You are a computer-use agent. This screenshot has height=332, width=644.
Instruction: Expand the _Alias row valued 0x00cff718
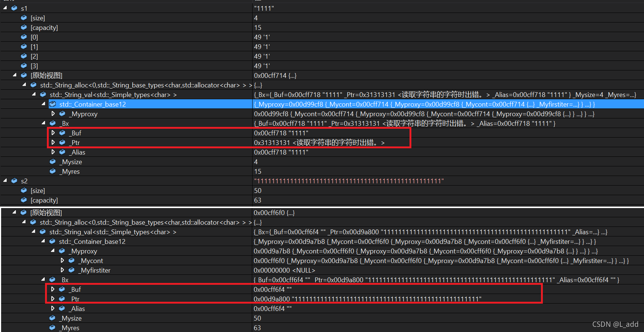(53, 152)
